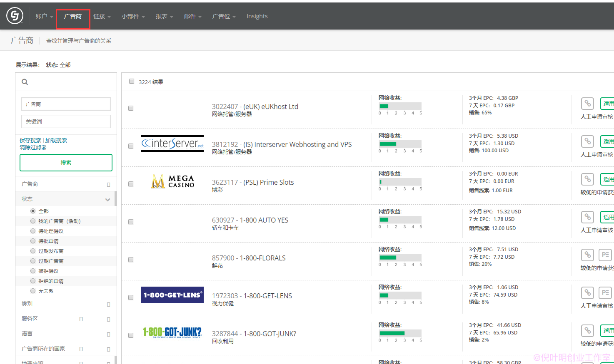Open the 邮件 dropdown menu
This screenshot has width=614, height=364.
(x=193, y=16)
